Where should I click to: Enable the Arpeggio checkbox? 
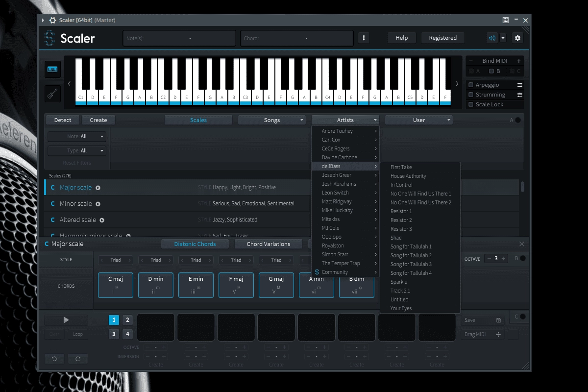tap(471, 85)
